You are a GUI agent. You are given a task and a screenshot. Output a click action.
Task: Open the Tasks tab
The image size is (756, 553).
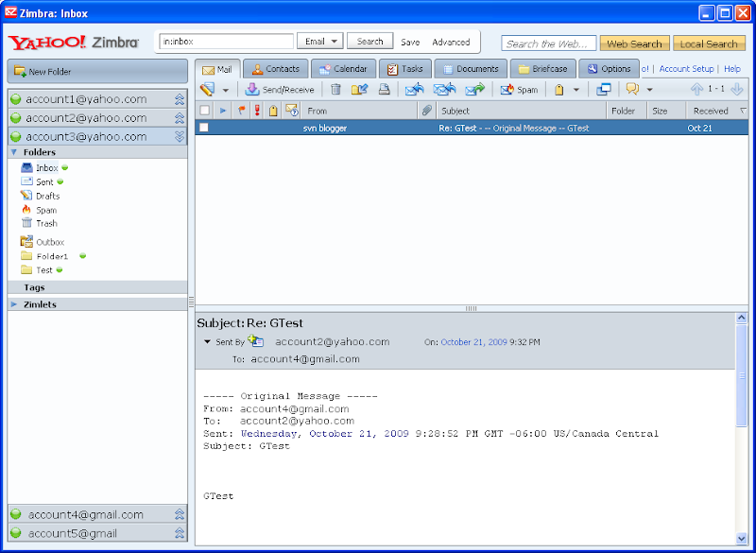(405, 69)
